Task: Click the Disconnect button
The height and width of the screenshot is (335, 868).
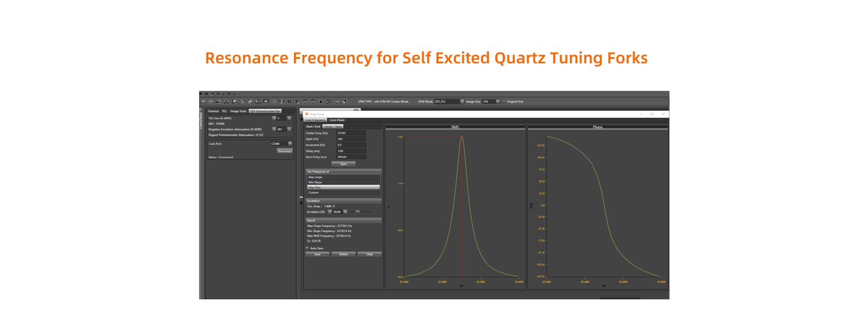Action: (x=284, y=151)
